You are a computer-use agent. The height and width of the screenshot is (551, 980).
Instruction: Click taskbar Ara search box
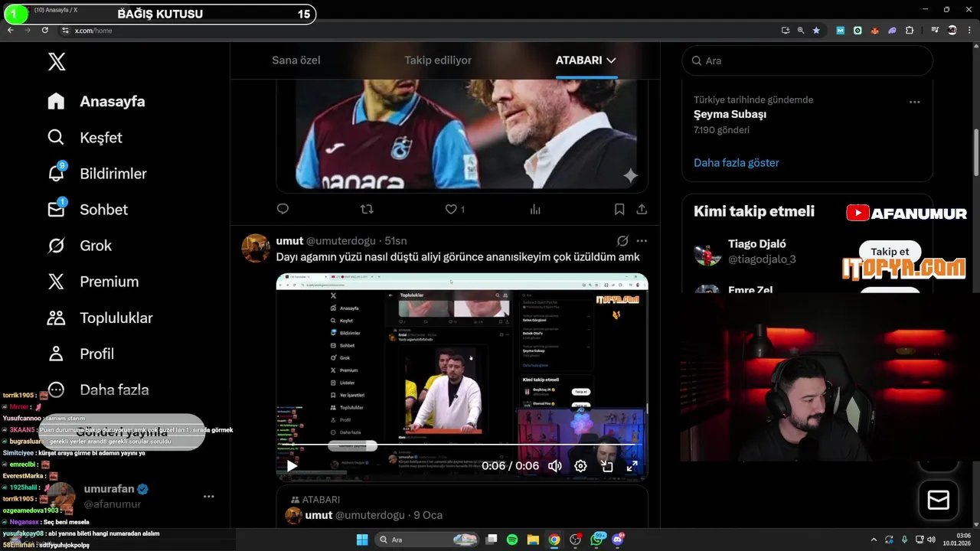point(428,540)
